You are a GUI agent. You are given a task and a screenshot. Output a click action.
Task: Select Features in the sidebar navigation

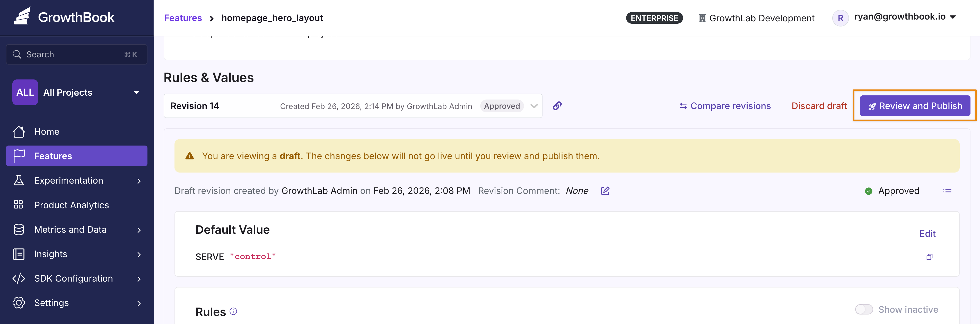[x=53, y=156]
